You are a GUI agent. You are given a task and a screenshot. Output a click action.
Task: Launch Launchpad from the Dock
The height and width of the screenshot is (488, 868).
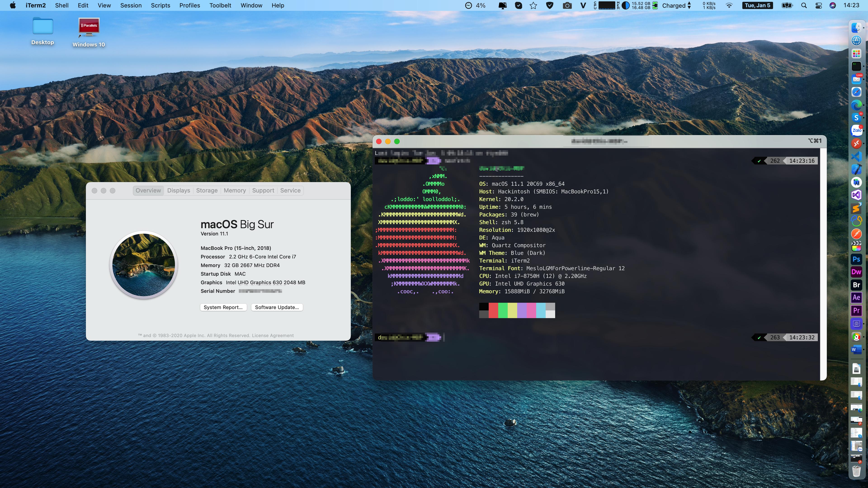tap(856, 53)
